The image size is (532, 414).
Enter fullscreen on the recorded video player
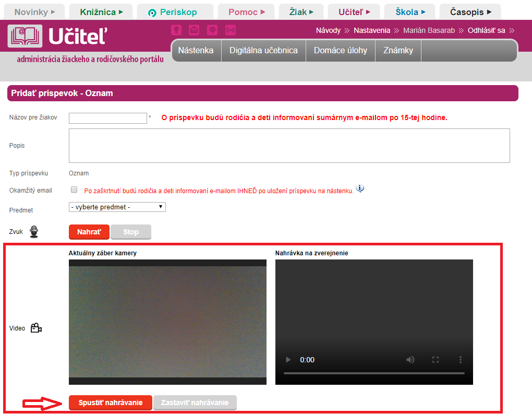(436, 360)
